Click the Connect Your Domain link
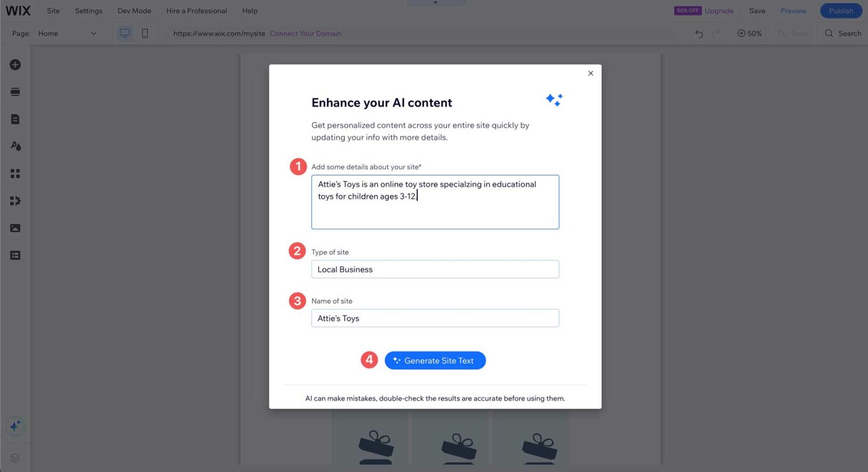 click(305, 33)
